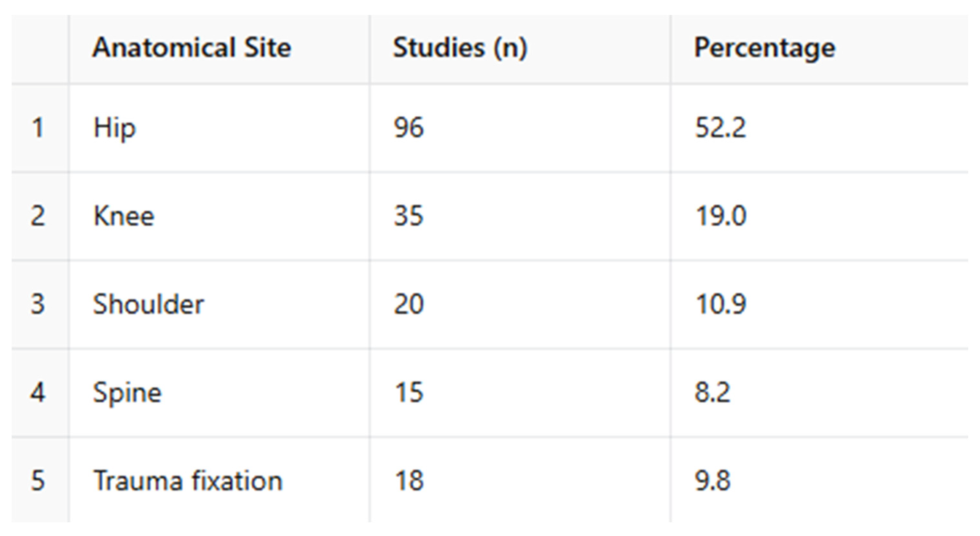Click the Studies (n) column header

pyautogui.click(x=459, y=48)
